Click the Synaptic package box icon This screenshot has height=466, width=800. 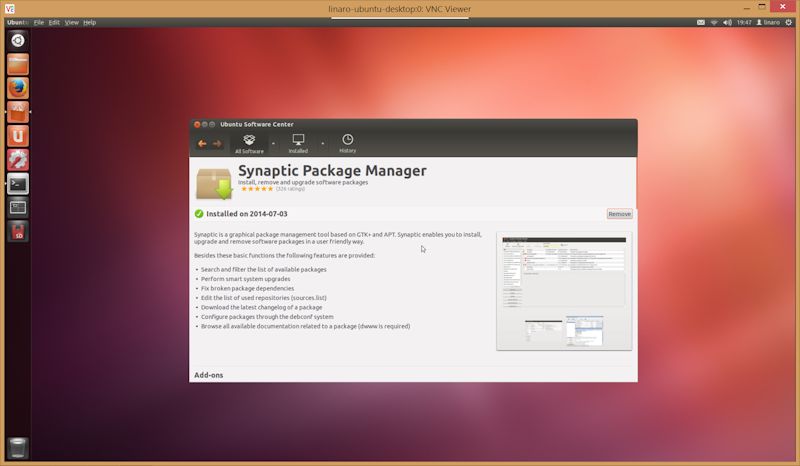[214, 183]
